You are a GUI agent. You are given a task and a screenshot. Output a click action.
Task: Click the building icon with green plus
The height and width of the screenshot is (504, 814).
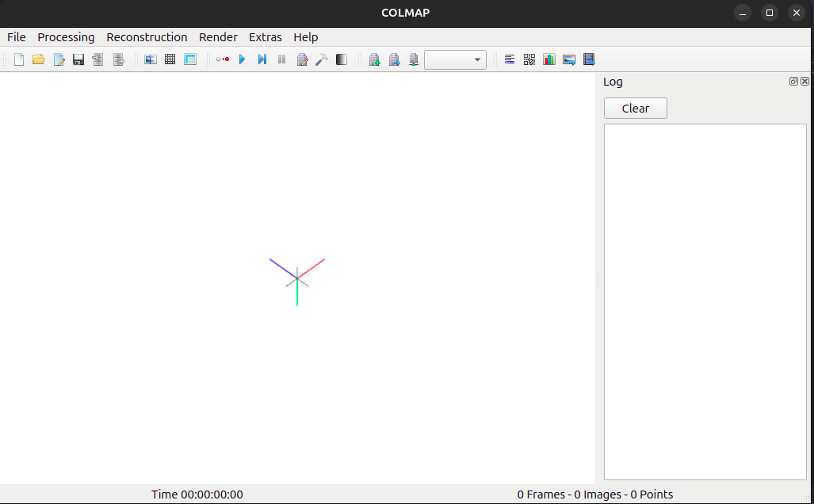(x=374, y=59)
